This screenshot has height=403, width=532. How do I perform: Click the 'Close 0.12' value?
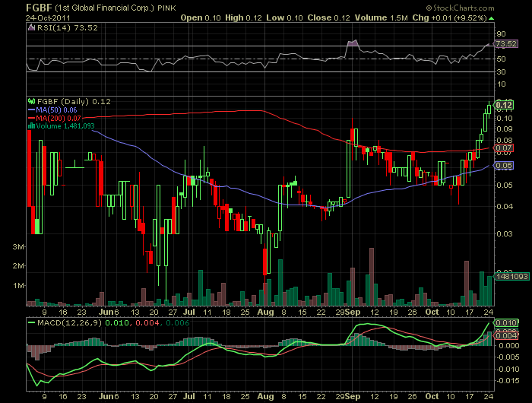tap(328, 18)
